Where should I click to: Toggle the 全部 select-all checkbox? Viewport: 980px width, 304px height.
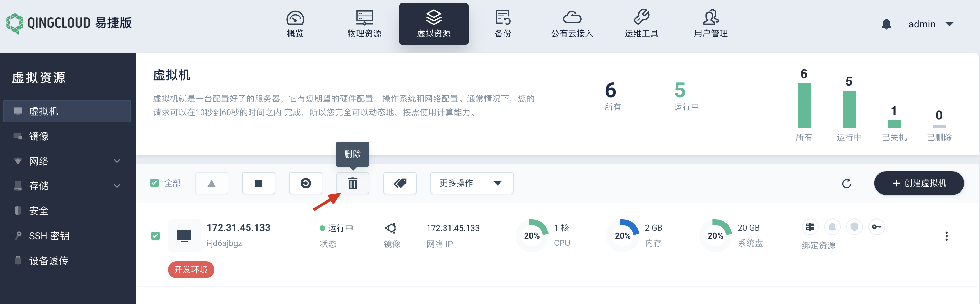pyautogui.click(x=154, y=183)
